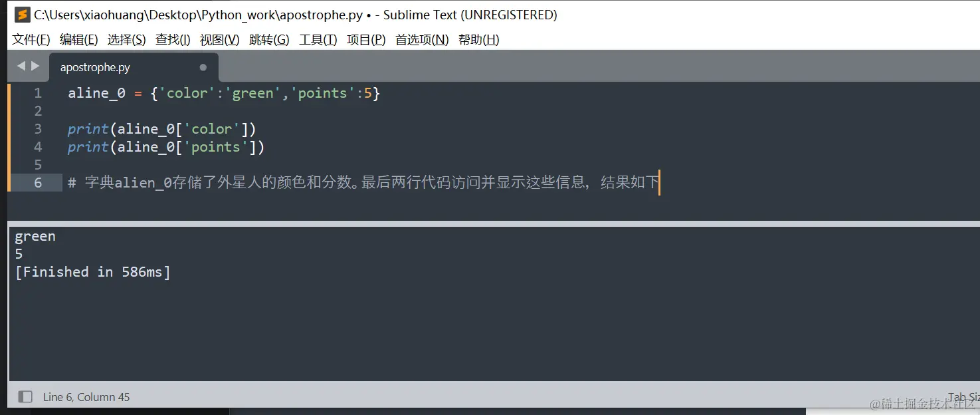The image size is (980, 415).
Task: Click line number 5 in gutter
Action: click(38, 165)
